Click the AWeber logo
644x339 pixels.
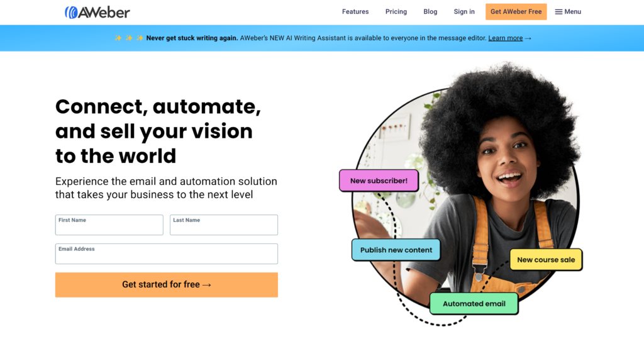[x=97, y=13]
